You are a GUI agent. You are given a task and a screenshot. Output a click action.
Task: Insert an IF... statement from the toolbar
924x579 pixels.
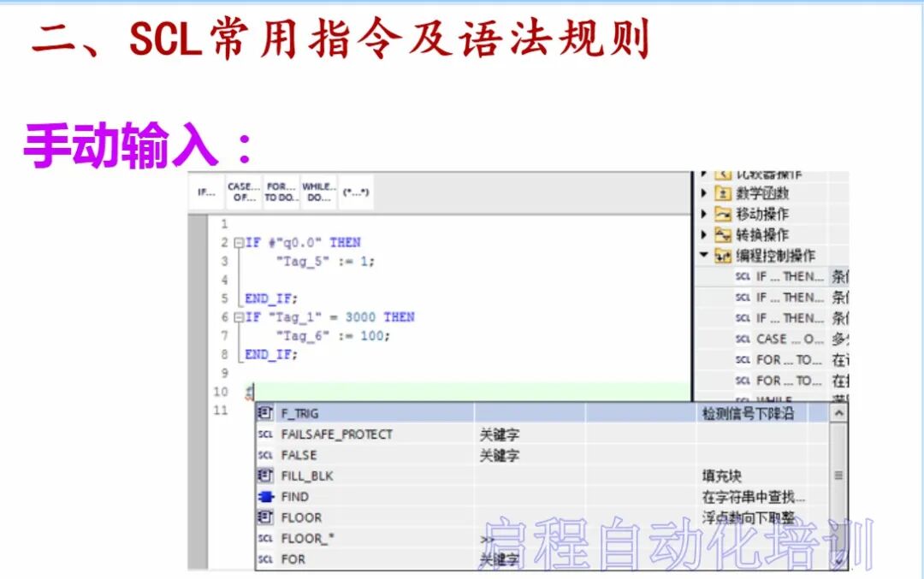pyautogui.click(x=206, y=192)
